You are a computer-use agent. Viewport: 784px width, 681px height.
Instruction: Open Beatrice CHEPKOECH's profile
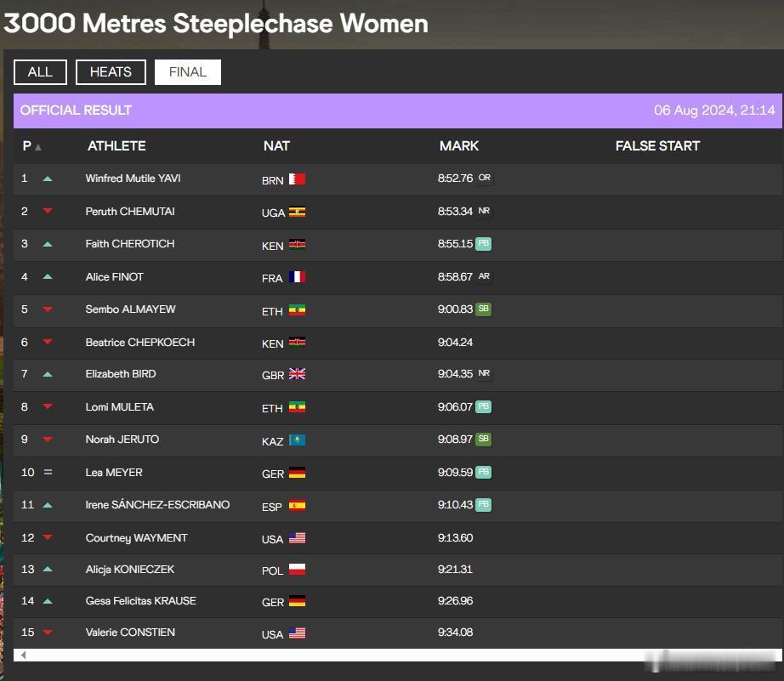point(140,342)
